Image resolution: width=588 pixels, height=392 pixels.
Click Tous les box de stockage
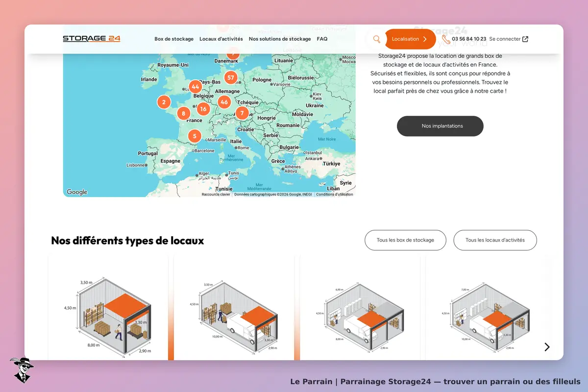[x=405, y=240]
